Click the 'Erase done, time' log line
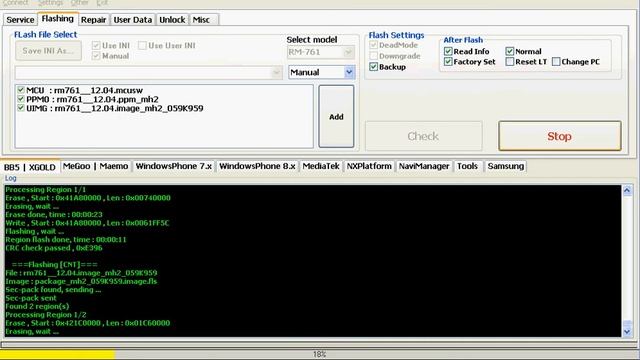This screenshot has width=640, height=360. click(54, 214)
